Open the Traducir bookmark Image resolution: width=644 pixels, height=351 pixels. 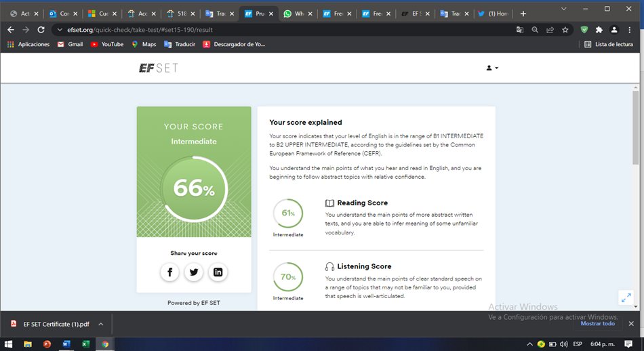pyautogui.click(x=180, y=44)
